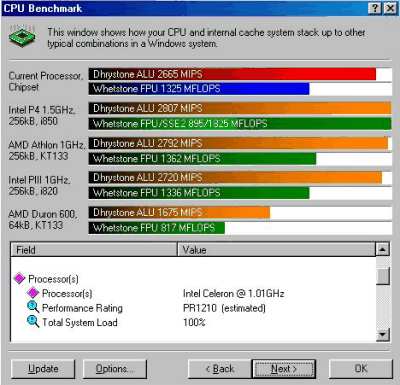Click the question mark help button in title bar
400x385 pixels.
click(x=375, y=8)
